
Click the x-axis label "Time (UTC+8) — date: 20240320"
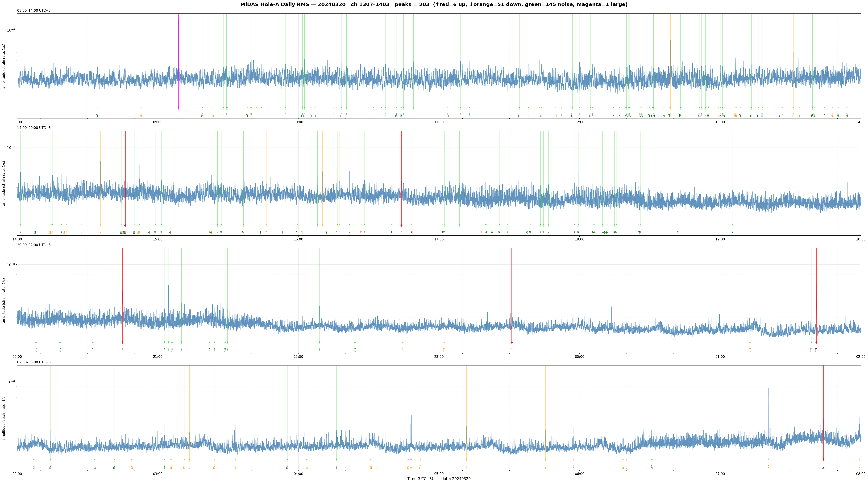tap(439, 479)
